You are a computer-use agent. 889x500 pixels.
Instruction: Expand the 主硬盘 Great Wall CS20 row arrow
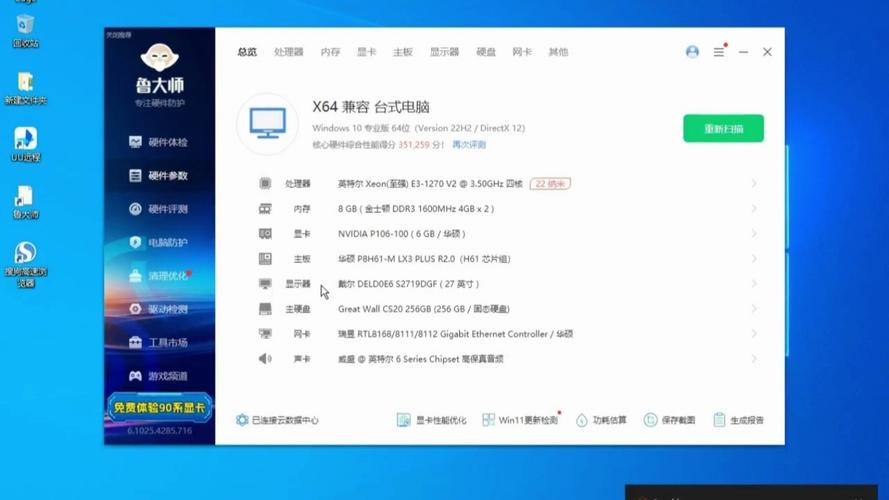click(x=754, y=309)
